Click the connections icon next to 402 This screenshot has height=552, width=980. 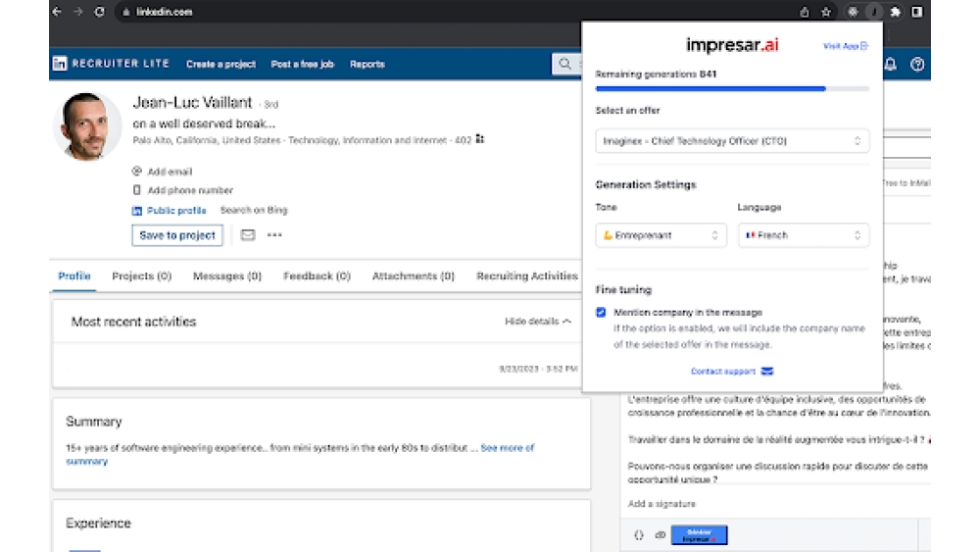click(480, 139)
